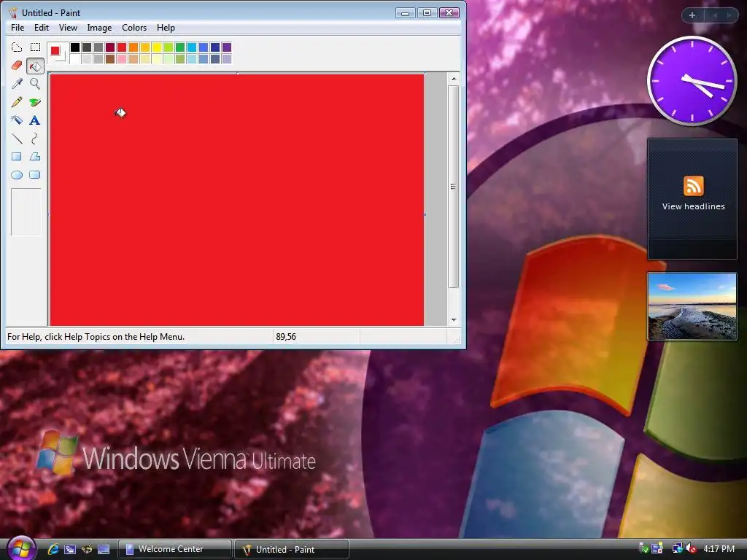Open the File menu
747x560 pixels.
[x=18, y=28]
